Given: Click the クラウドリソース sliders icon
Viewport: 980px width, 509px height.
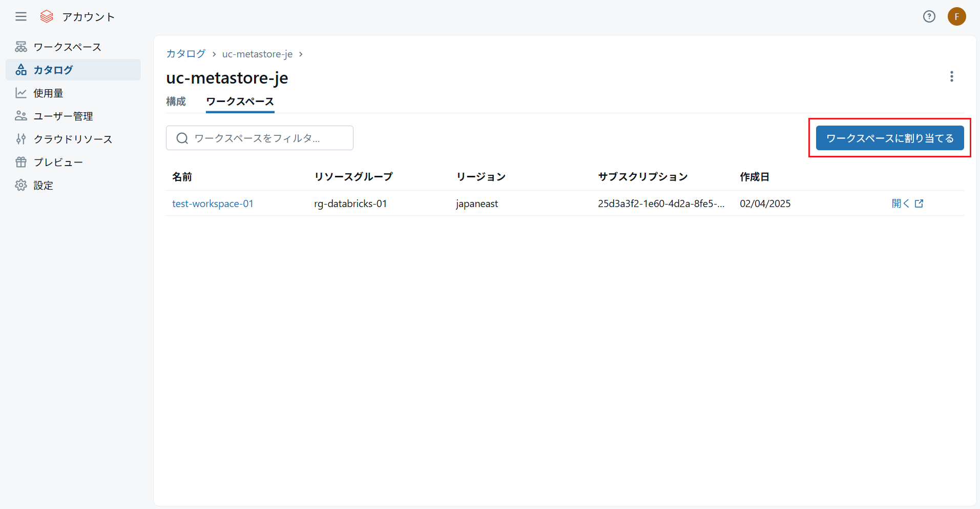Looking at the screenshot, I should (x=21, y=139).
